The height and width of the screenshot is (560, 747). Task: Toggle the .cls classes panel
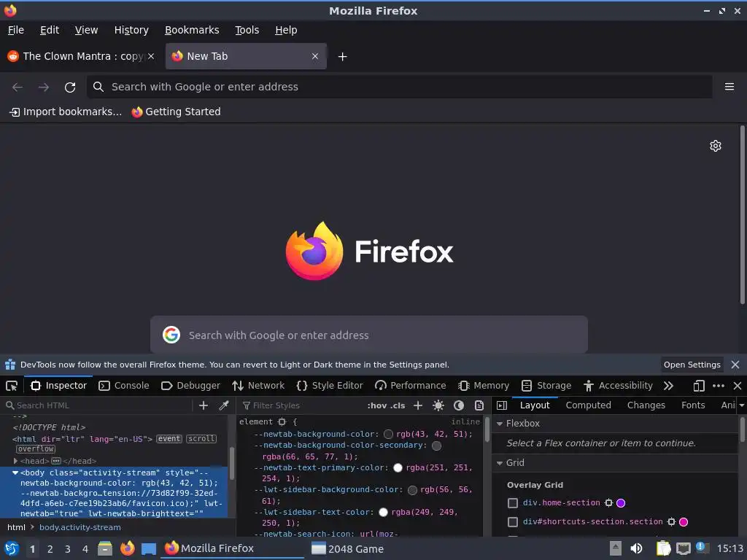tap(398, 405)
